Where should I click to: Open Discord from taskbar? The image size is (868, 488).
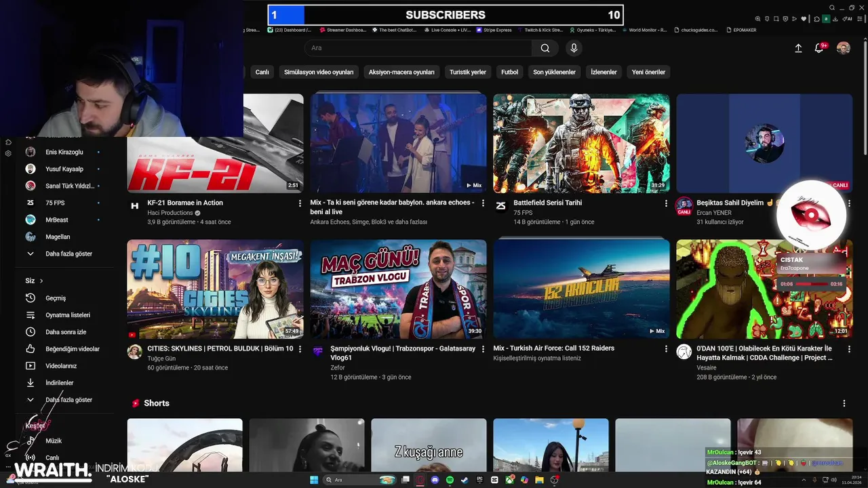point(435,480)
